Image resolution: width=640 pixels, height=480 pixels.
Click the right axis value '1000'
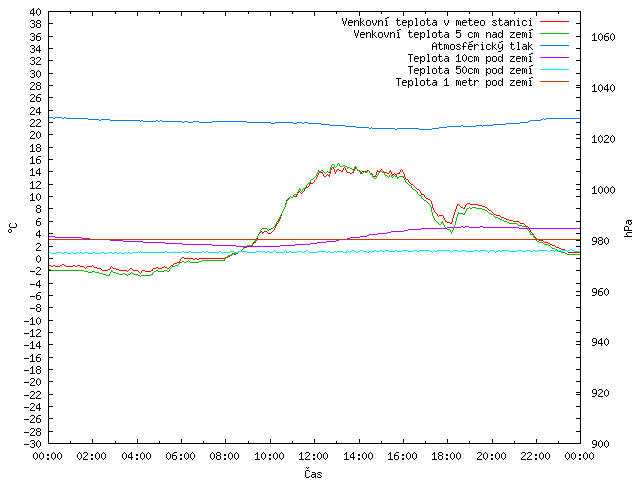[603, 190]
